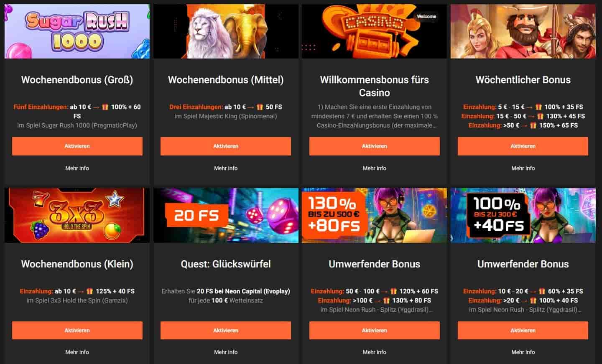
Task: Click Aktivieren for Willkommensbonus fürs Casino
Action: pyautogui.click(x=374, y=146)
